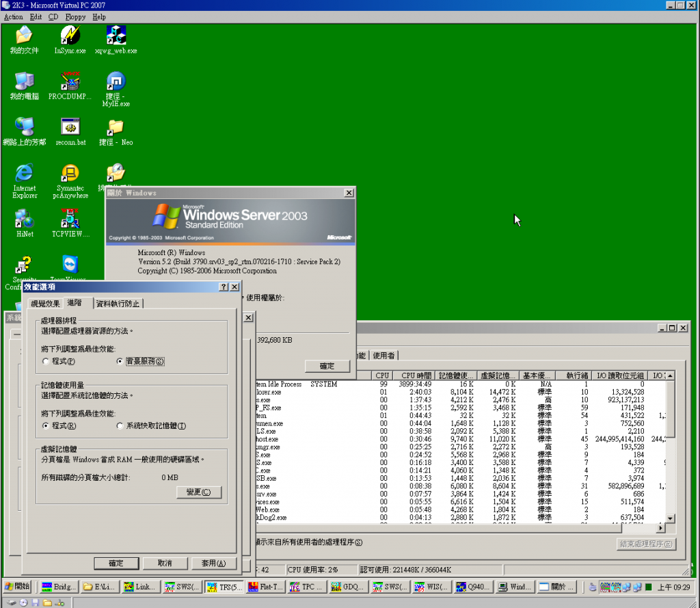This screenshot has height=608, width=700.
Task: Click CPU 使用率: 2% status entry
Action: click(x=321, y=570)
